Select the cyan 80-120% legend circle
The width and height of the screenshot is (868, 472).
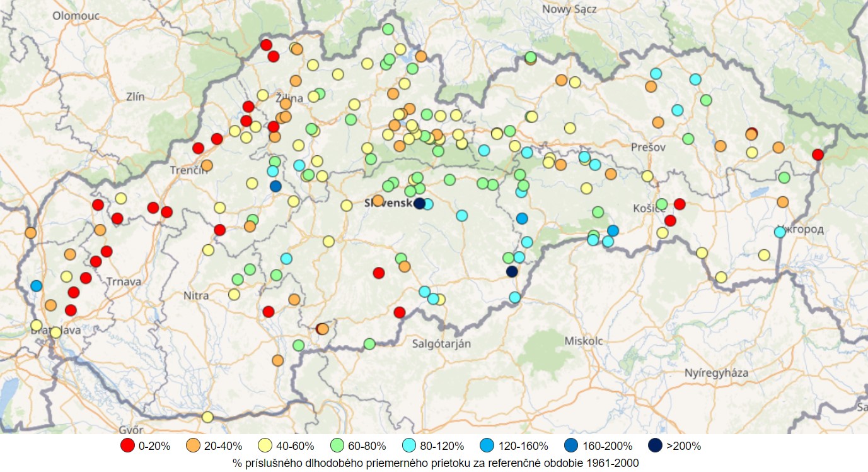(411, 445)
